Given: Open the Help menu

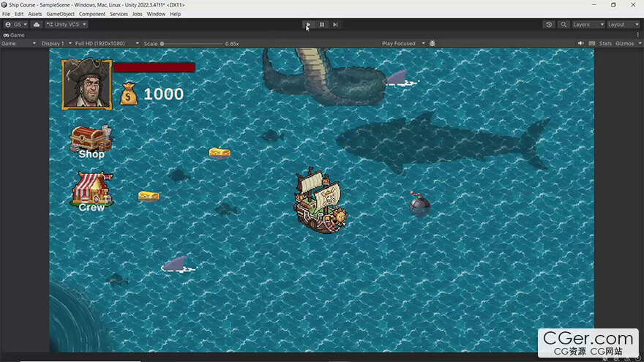Looking at the screenshot, I should [x=176, y=14].
